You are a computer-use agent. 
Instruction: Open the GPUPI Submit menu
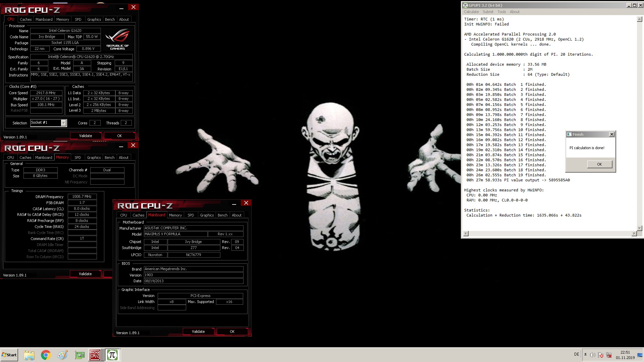pos(488,12)
